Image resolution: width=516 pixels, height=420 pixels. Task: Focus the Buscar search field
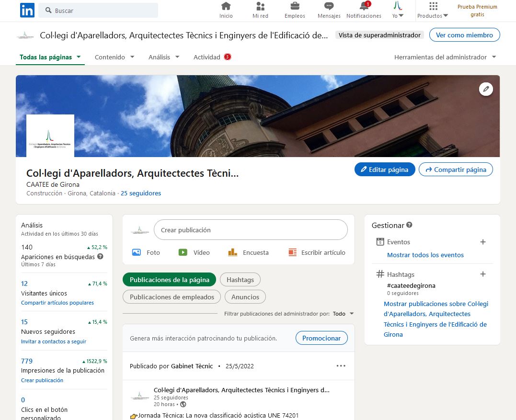click(x=98, y=10)
